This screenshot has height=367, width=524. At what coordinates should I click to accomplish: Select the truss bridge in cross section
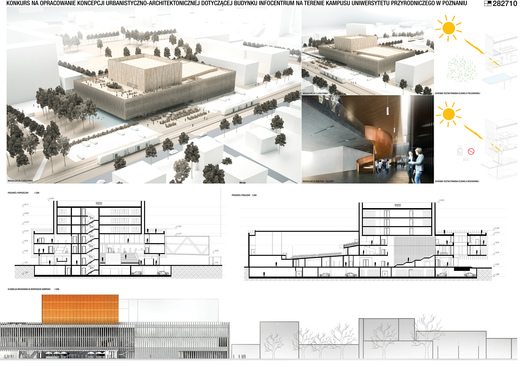pyautogui.click(x=187, y=246)
